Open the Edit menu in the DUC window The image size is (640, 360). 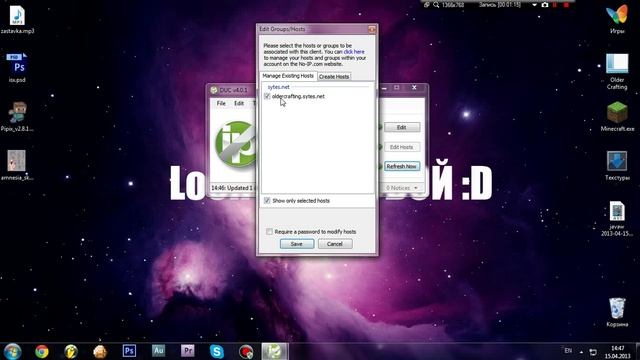point(239,103)
